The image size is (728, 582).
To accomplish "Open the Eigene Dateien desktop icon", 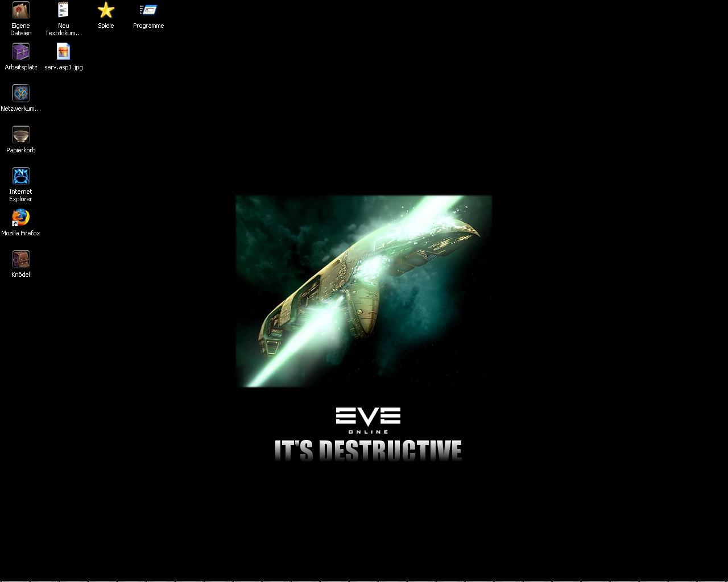I will [x=21, y=11].
